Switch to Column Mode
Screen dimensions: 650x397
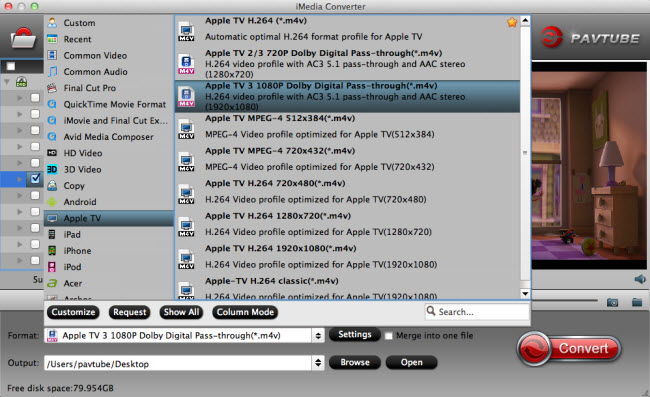click(245, 312)
